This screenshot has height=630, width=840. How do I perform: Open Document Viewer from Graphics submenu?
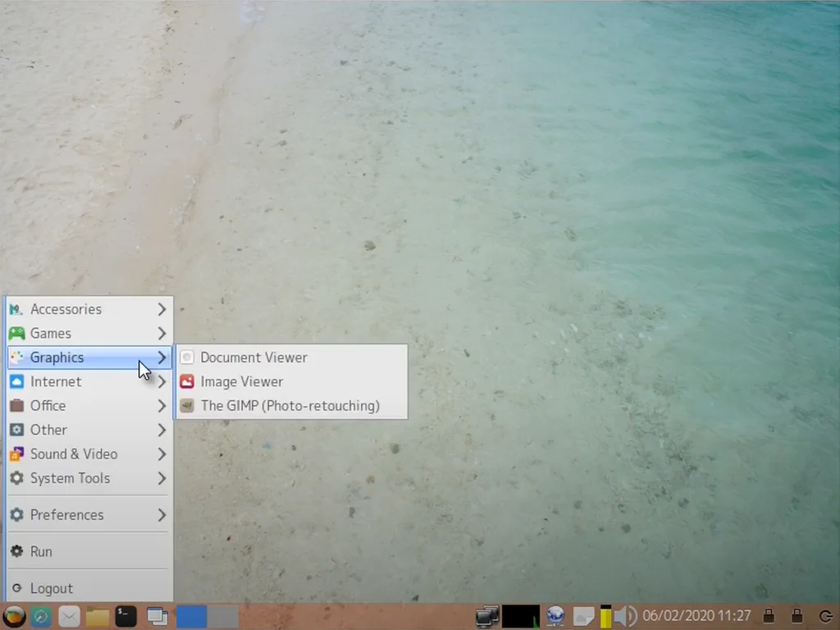(253, 358)
